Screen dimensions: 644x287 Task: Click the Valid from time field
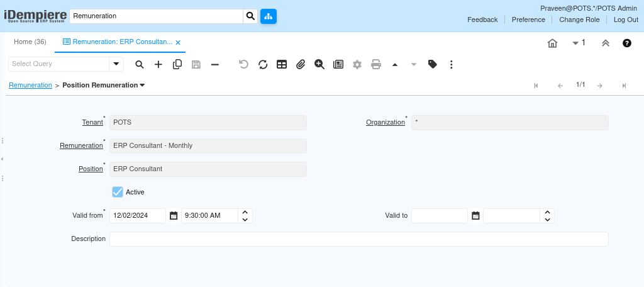pos(209,215)
